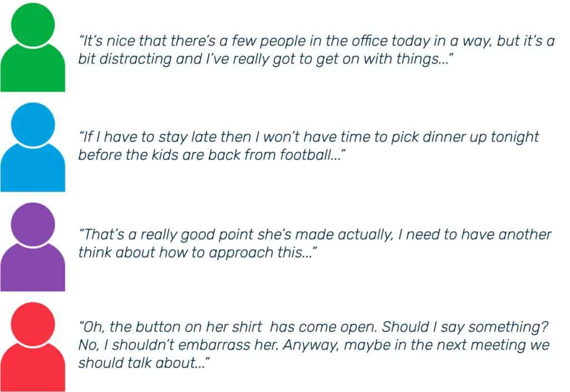Image resolution: width=570 pixels, height=392 pixels.
Task: Click the line "think about how to approach this"
Action: coord(198,252)
